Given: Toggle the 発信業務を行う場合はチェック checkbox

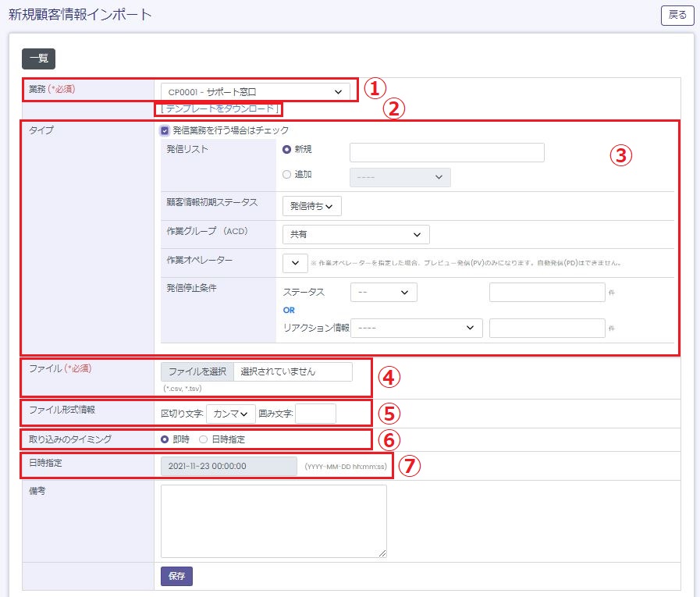Looking at the screenshot, I should tap(165, 130).
